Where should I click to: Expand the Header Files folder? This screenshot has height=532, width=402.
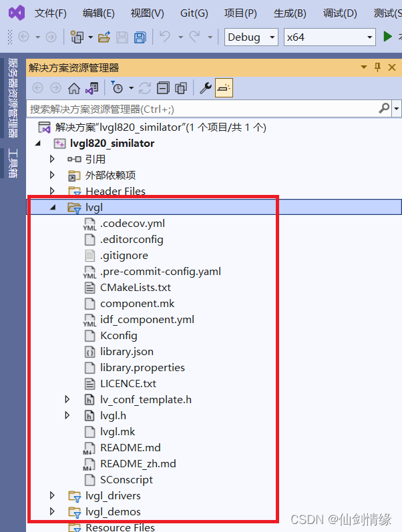[x=52, y=191]
